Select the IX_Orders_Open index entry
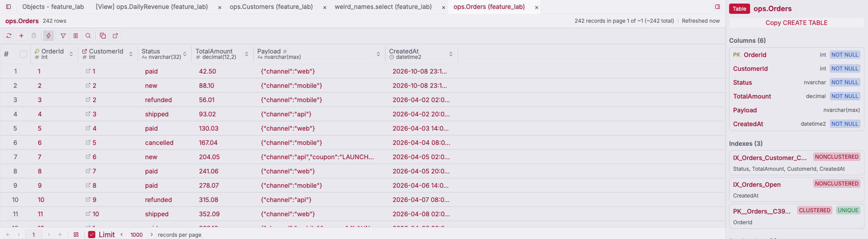The image size is (868, 239). point(796,190)
